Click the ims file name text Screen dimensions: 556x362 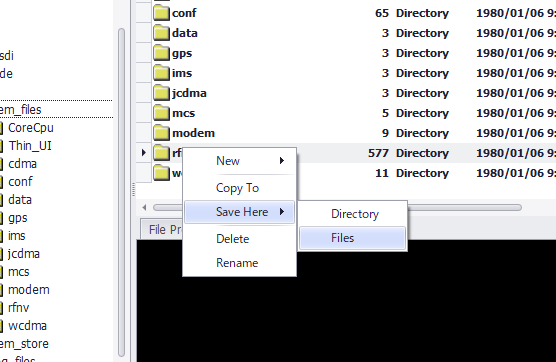(x=182, y=73)
